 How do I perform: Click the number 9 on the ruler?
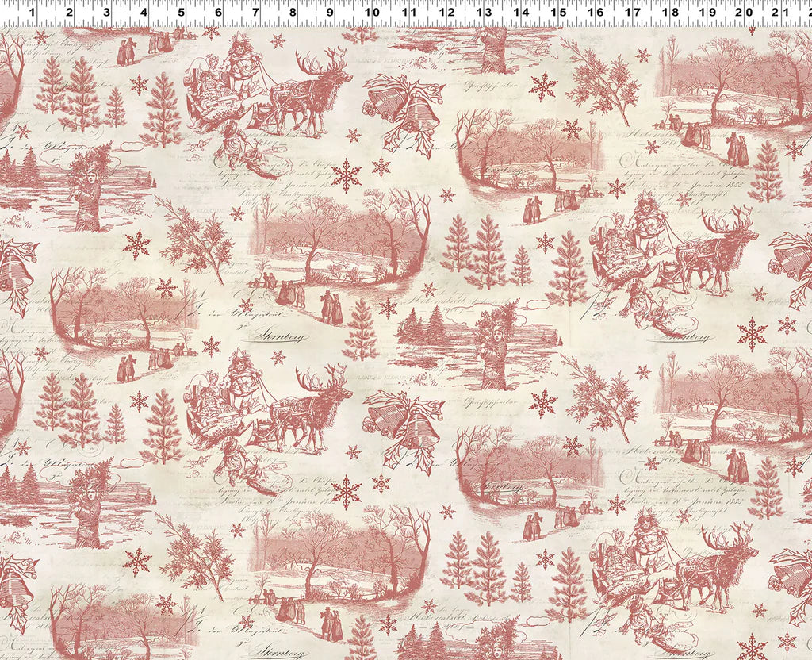[330, 13]
